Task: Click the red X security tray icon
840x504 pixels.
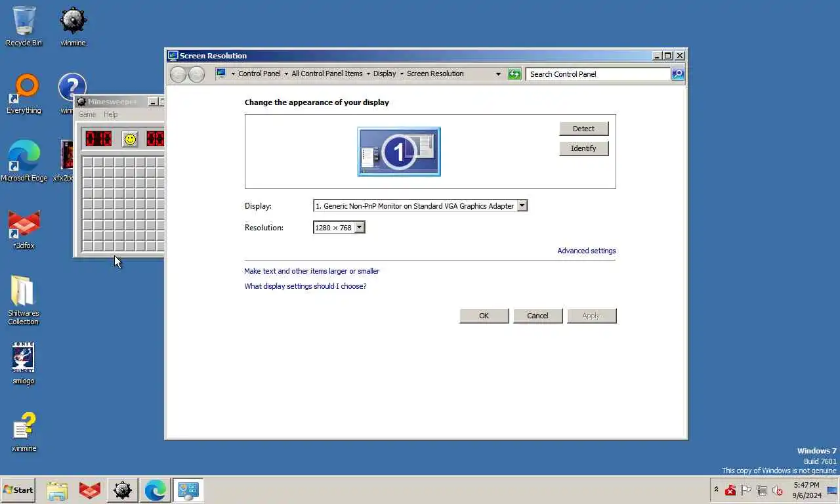Action: point(730,490)
